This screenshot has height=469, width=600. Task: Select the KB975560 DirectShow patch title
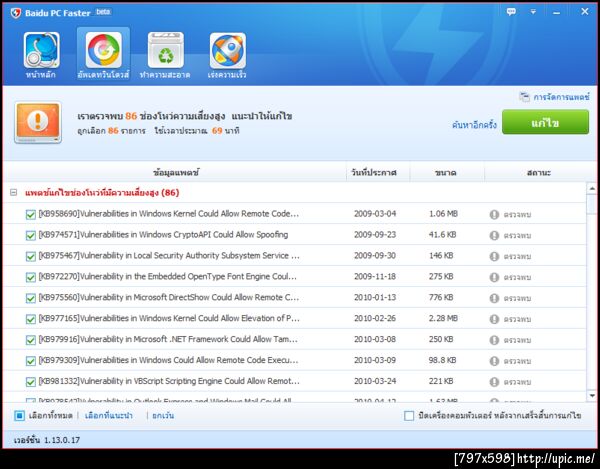(169, 297)
